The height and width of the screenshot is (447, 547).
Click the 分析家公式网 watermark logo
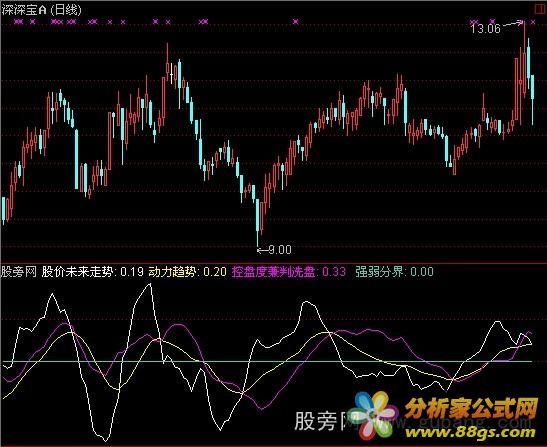[471, 409]
